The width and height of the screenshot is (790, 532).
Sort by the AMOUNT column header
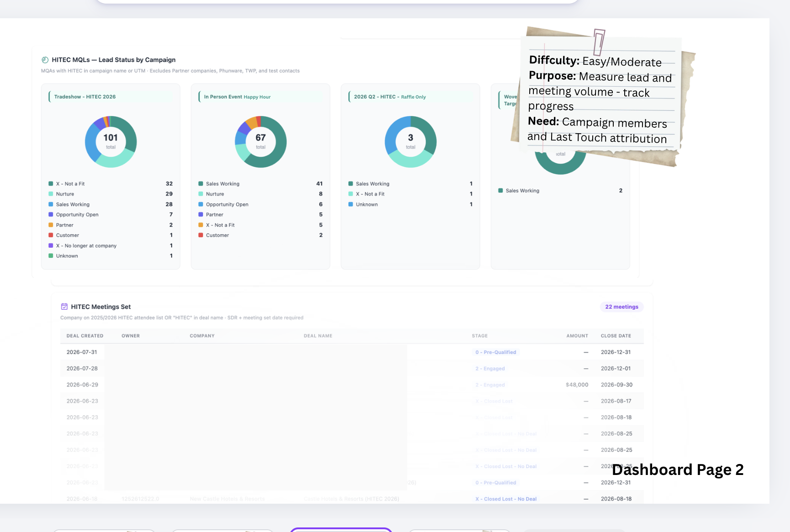click(x=577, y=336)
